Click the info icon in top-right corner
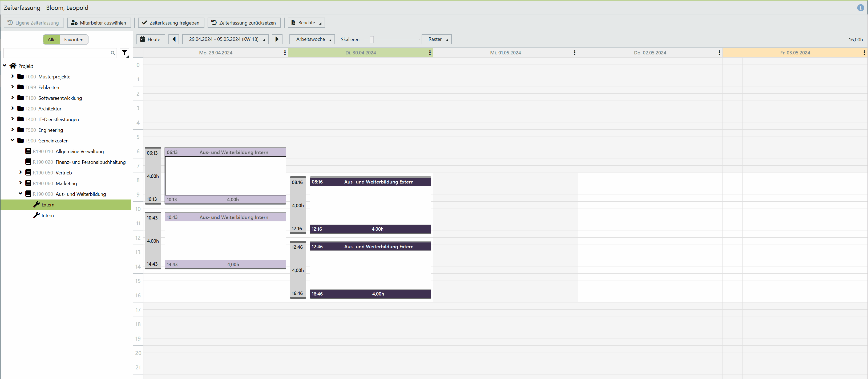Viewport: 868px width, 379px height. click(860, 8)
